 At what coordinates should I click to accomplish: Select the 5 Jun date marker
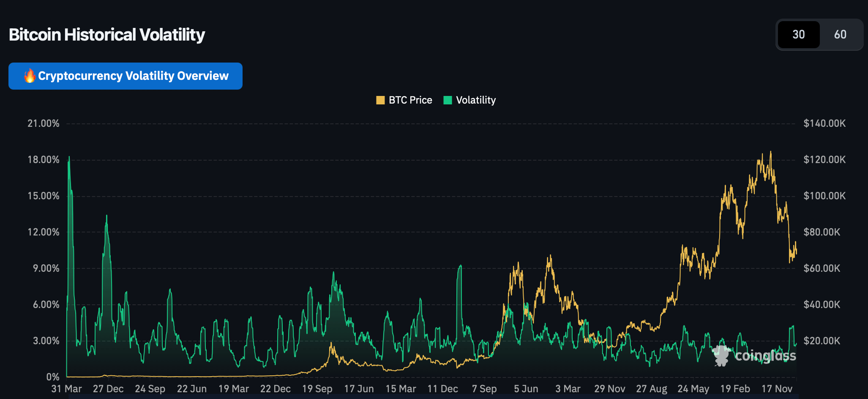pyautogui.click(x=526, y=389)
